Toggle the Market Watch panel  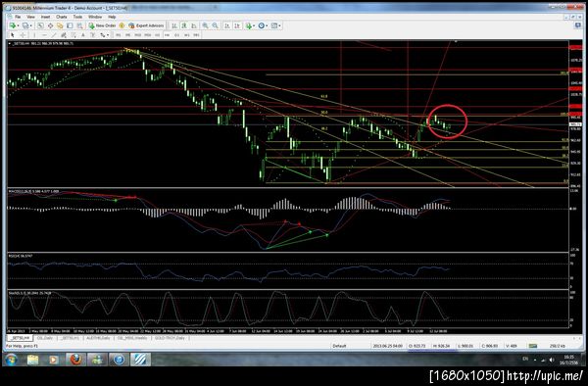coord(40,25)
